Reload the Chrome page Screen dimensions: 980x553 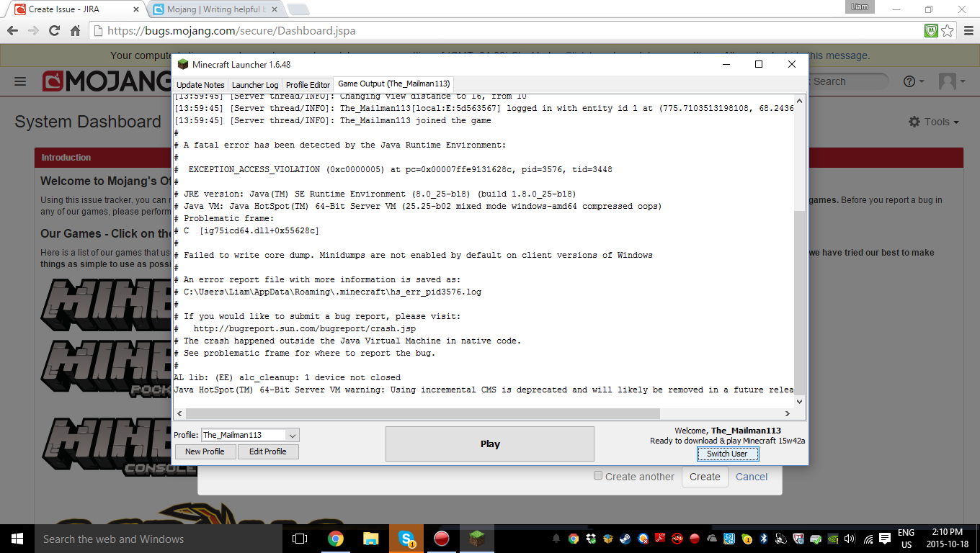click(54, 31)
